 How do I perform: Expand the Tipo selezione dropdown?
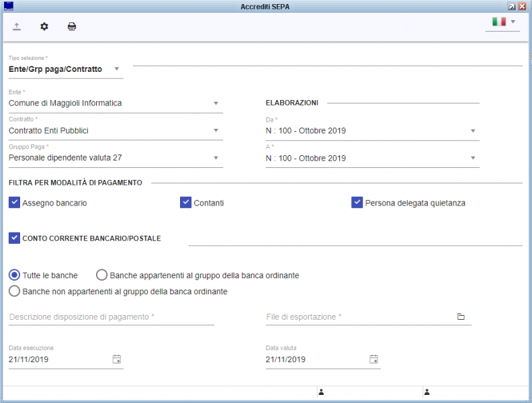coord(116,69)
